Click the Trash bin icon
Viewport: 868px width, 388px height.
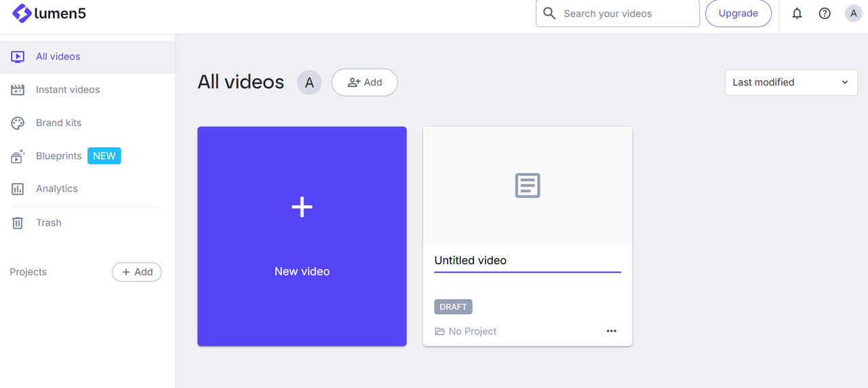tap(18, 222)
